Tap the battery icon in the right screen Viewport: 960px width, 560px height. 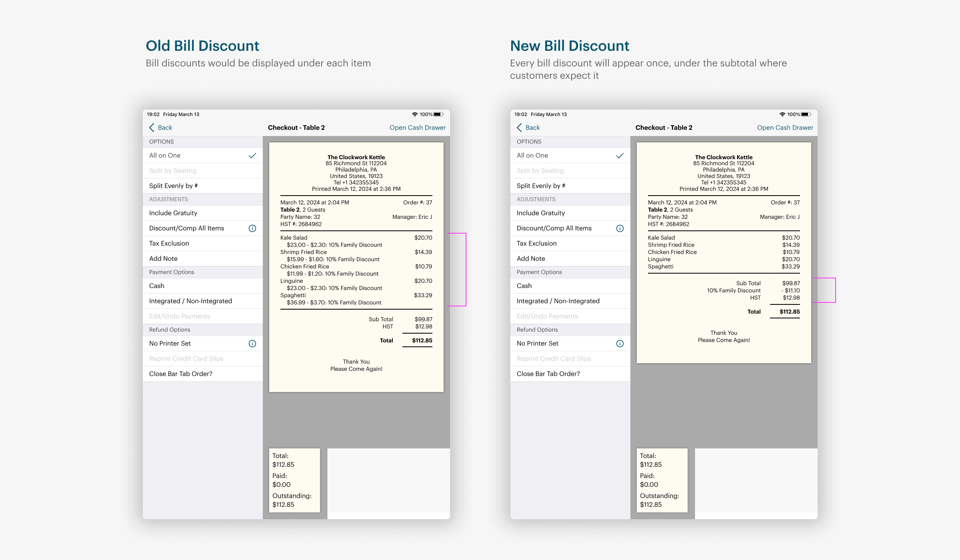[806, 114]
